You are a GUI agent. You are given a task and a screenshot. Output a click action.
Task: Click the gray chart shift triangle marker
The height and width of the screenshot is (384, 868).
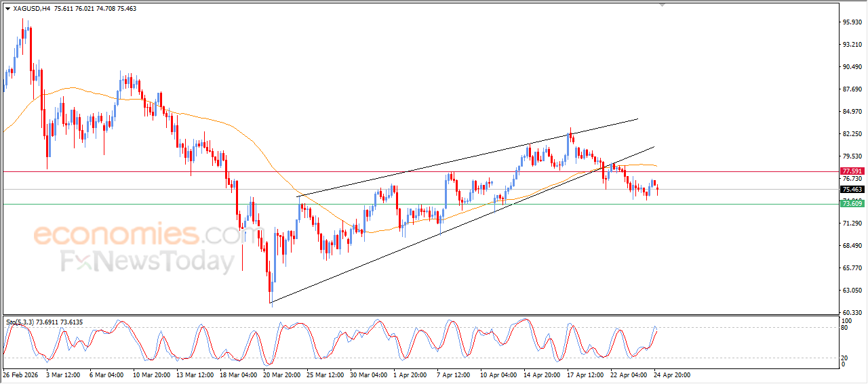[662, 5]
